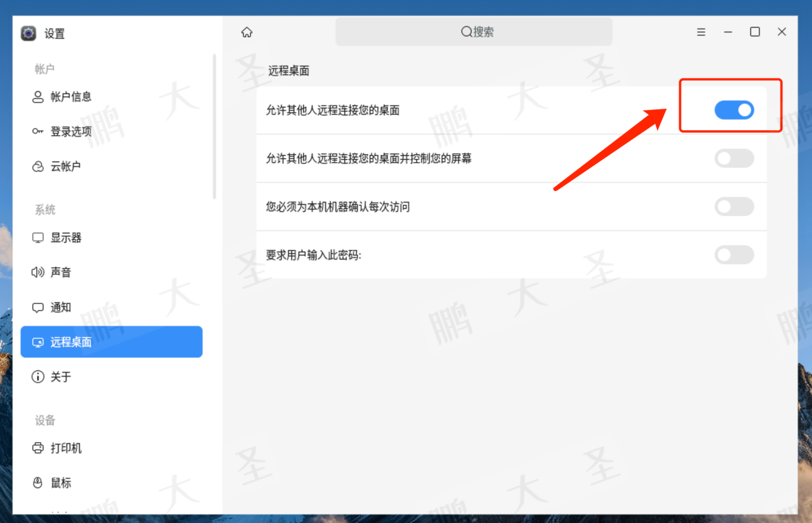Image resolution: width=812 pixels, height=523 pixels.
Task: Click the 登录选项 key icon
Action: (x=38, y=131)
